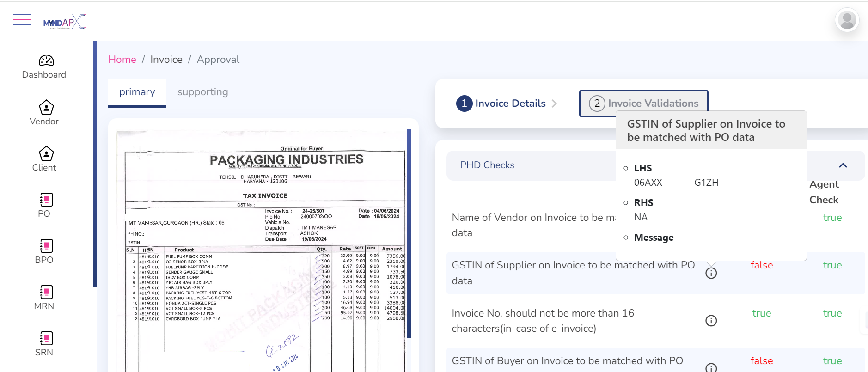Navigate to Home breadcrumb
Screen dimensions: 868x372
coord(122,60)
